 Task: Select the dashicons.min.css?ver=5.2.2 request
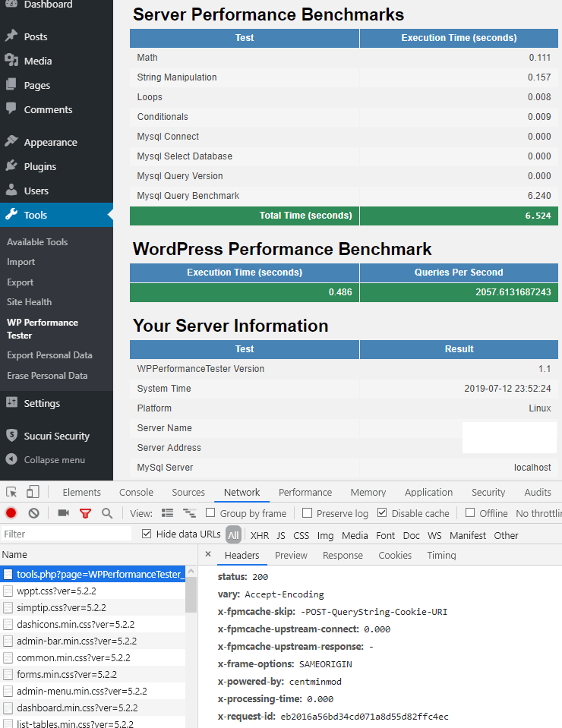click(93, 624)
